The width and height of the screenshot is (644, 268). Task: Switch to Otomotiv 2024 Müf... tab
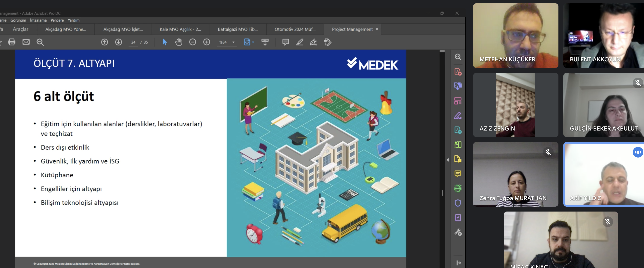295,29
